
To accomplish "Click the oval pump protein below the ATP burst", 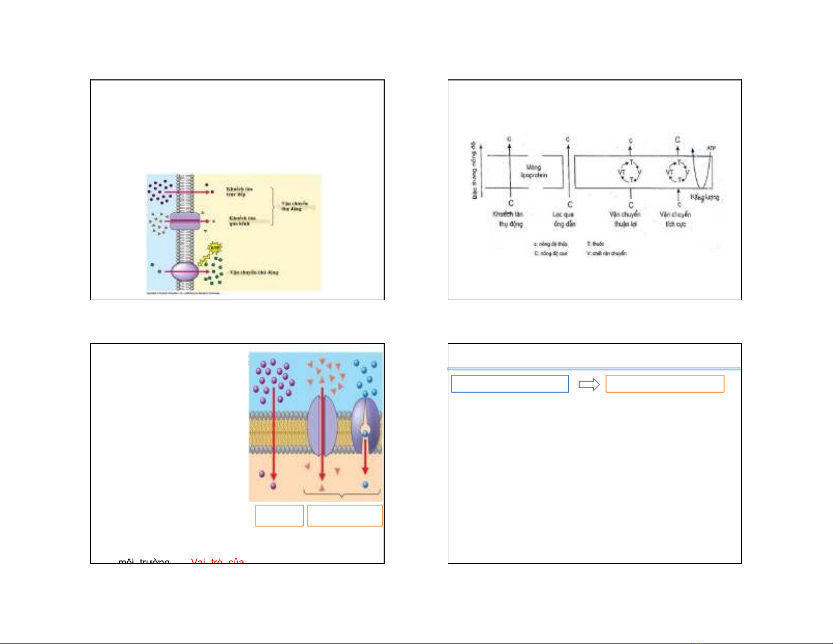I will tap(184, 272).
